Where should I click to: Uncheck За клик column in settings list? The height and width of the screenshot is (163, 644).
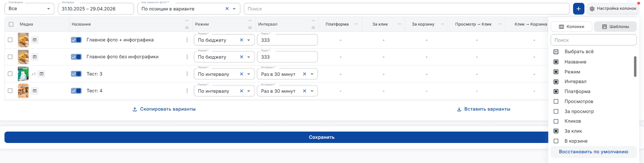click(x=556, y=131)
